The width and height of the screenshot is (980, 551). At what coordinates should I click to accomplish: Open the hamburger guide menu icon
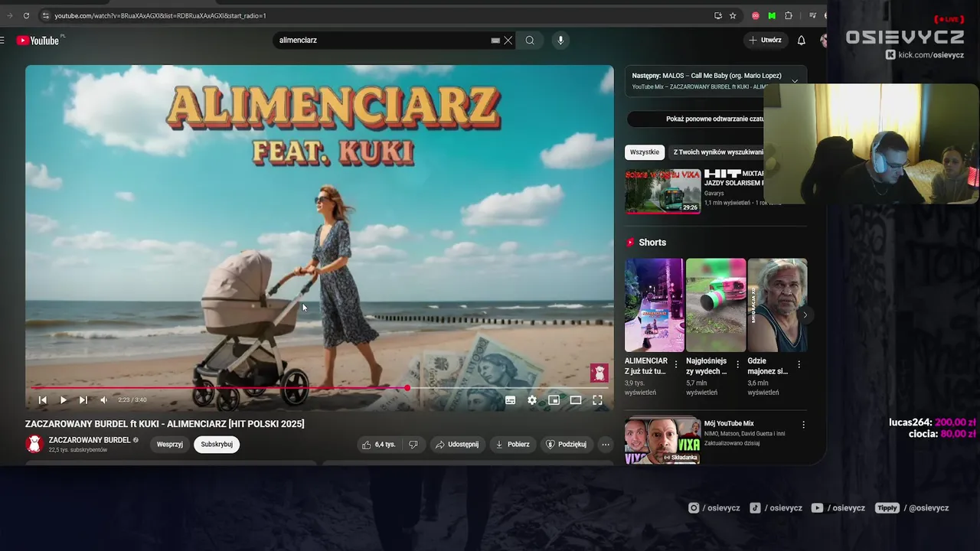click(x=3, y=41)
